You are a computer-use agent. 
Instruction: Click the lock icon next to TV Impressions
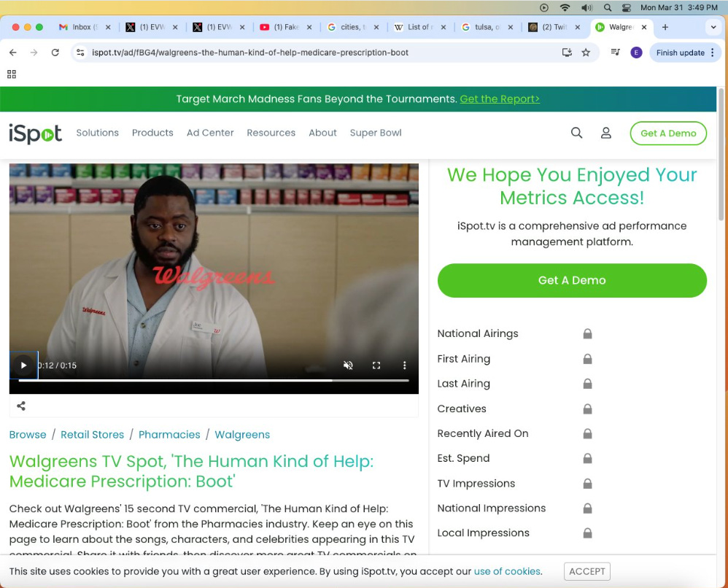coord(587,483)
